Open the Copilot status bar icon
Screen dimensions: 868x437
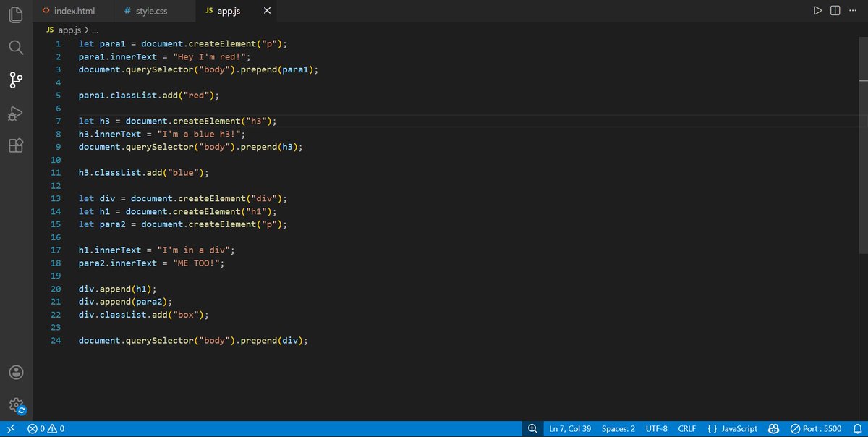(x=773, y=429)
